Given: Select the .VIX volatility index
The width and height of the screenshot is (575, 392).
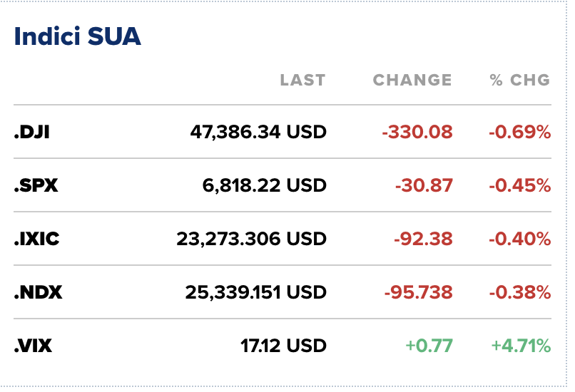Looking at the screenshot, I should 33,346.
